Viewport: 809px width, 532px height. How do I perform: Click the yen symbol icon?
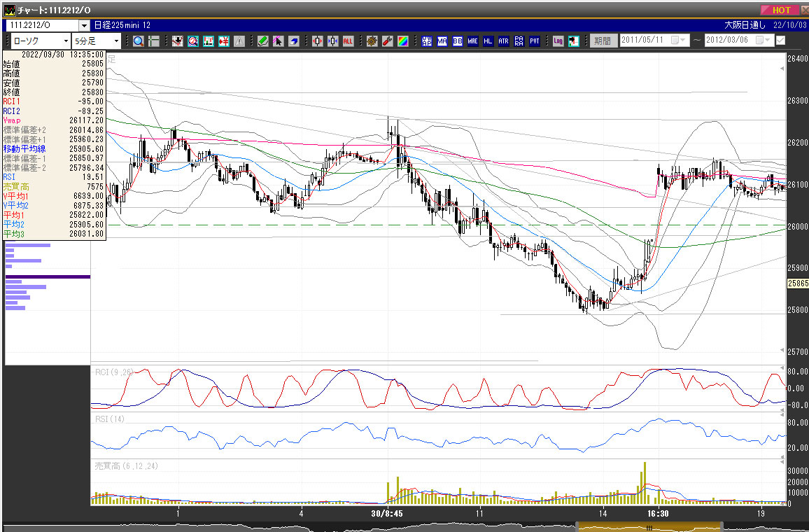(224, 41)
